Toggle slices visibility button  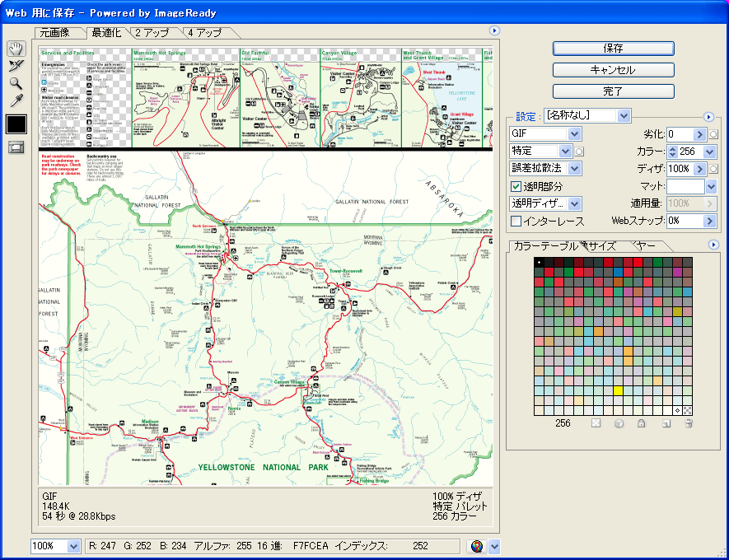tap(16, 147)
